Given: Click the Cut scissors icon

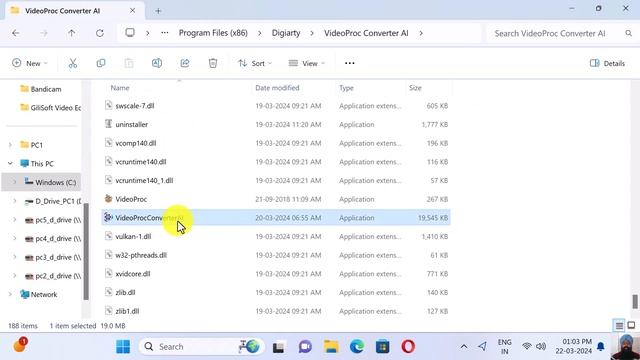Looking at the screenshot, I should coord(73,63).
